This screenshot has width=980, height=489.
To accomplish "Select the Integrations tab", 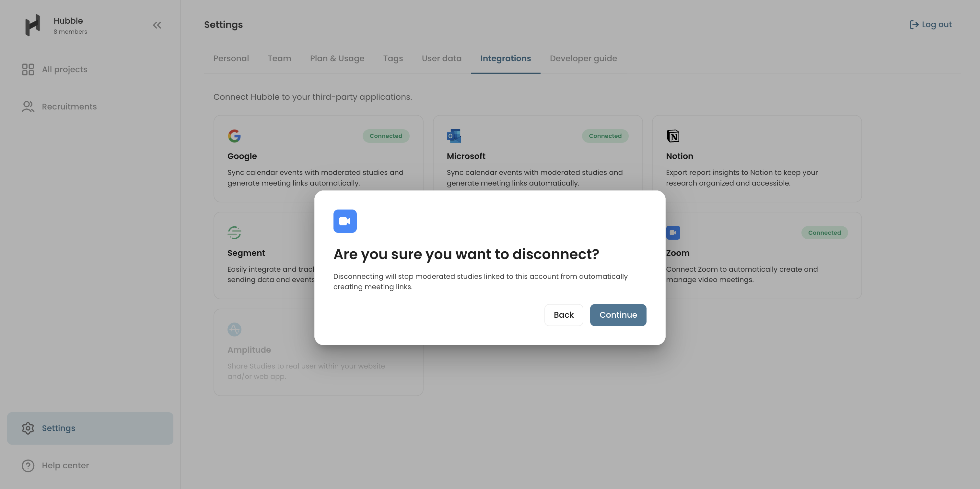I will click(x=505, y=58).
